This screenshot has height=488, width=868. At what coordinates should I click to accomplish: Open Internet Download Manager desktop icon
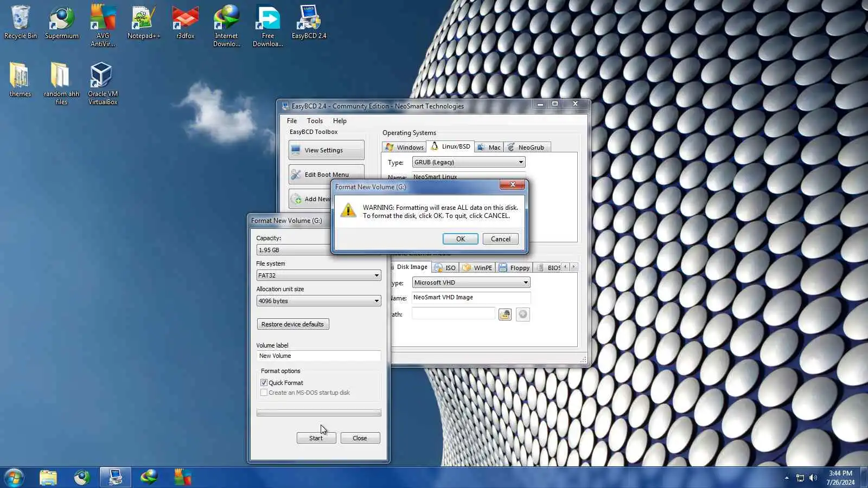pyautogui.click(x=226, y=26)
